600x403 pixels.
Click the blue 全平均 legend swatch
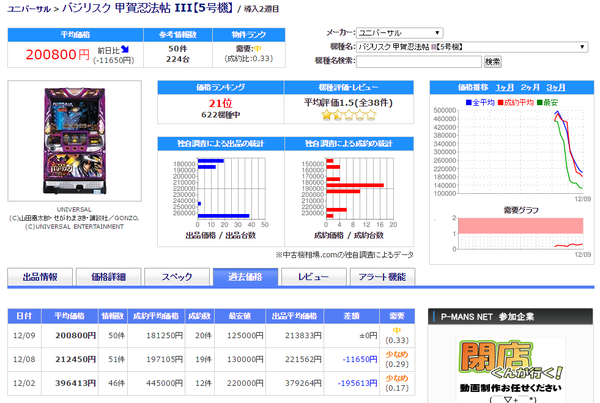tap(468, 103)
